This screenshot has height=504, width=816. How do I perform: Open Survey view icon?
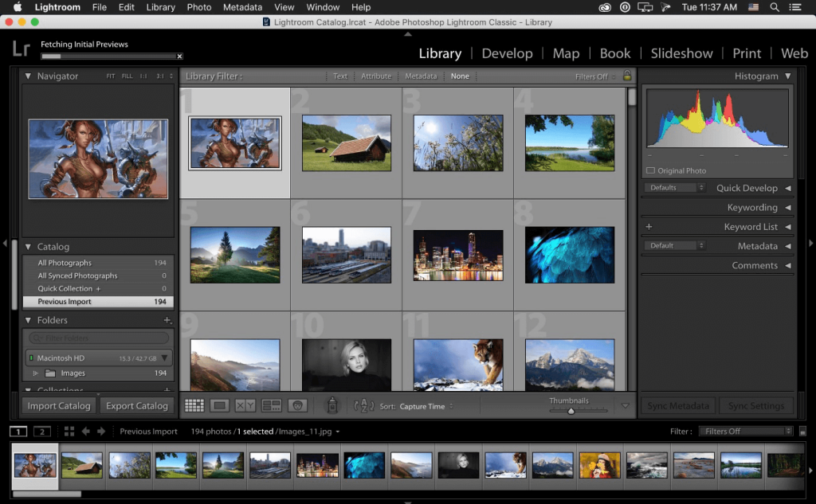point(271,405)
